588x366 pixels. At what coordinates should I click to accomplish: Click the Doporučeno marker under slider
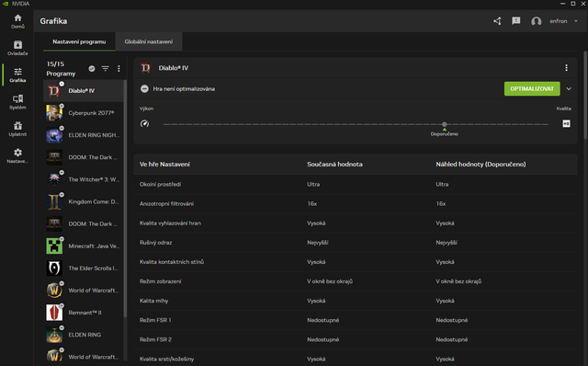[x=445, y=132]
